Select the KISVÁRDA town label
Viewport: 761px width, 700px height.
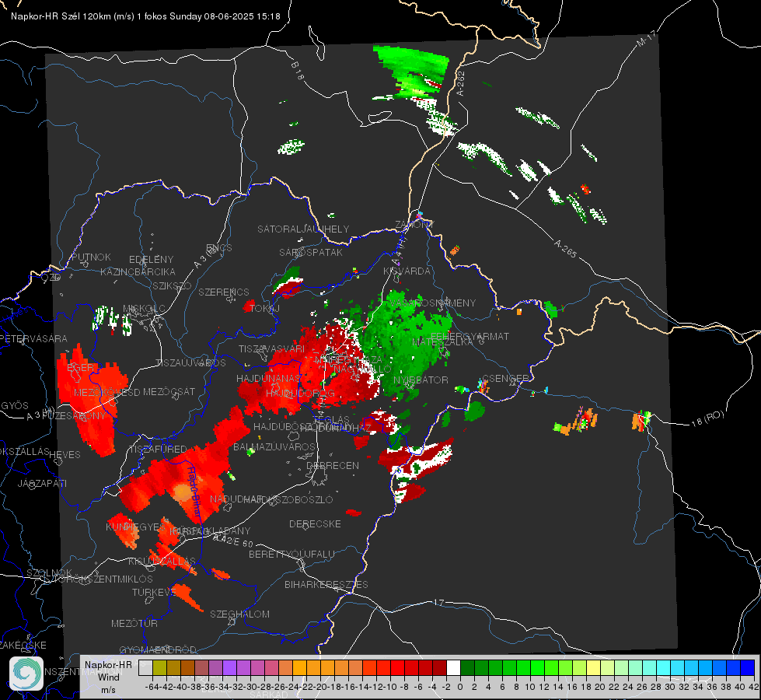point(407,271)
